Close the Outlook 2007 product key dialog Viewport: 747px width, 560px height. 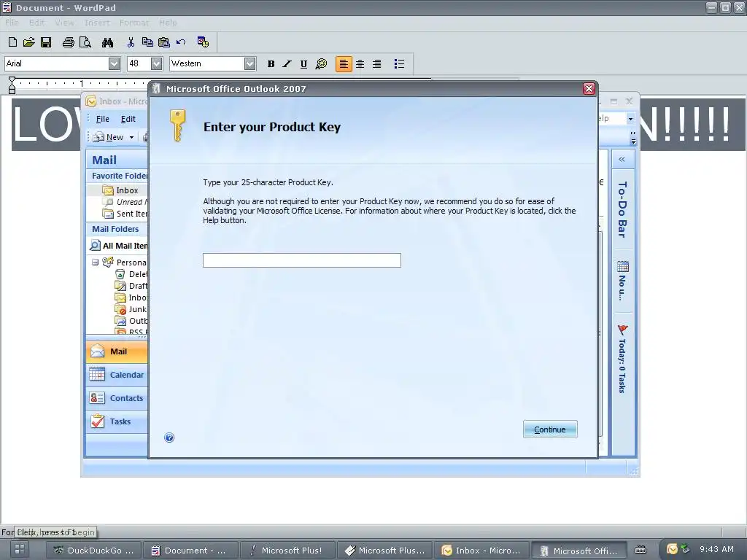tap(589, 88)
